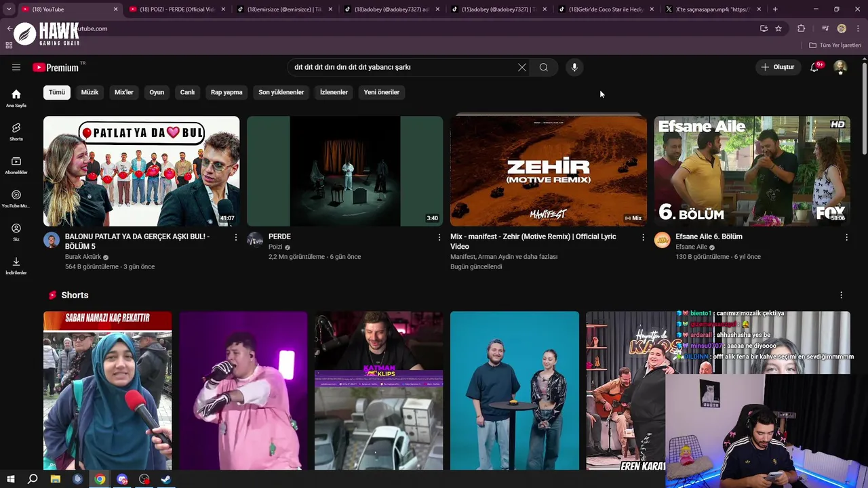Select the Tümü filter chip

pos(57,92)
